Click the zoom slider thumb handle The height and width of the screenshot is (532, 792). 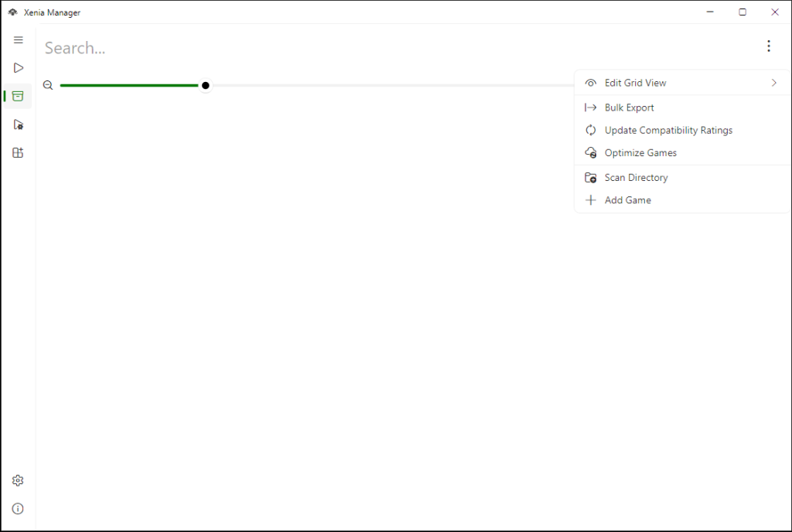206,85
